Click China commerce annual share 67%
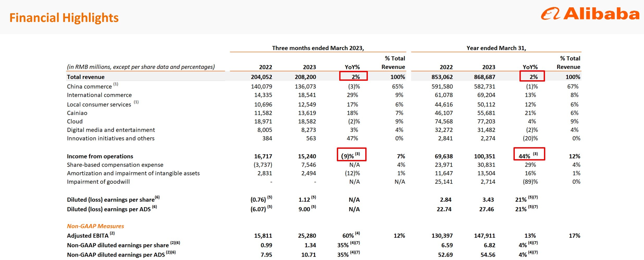The image size is (644, 260). [573, 86]
